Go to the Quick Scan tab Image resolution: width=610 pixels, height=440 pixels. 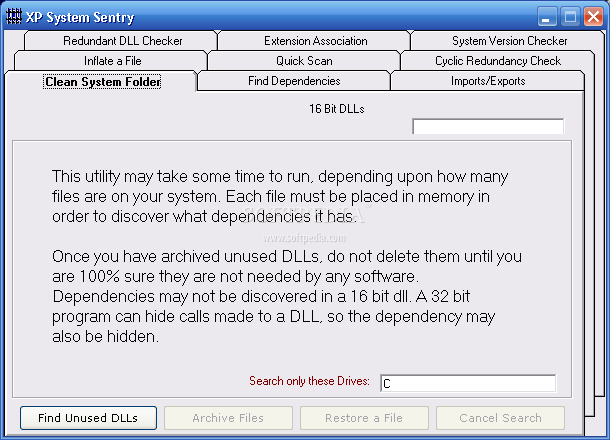click(304, 61)
